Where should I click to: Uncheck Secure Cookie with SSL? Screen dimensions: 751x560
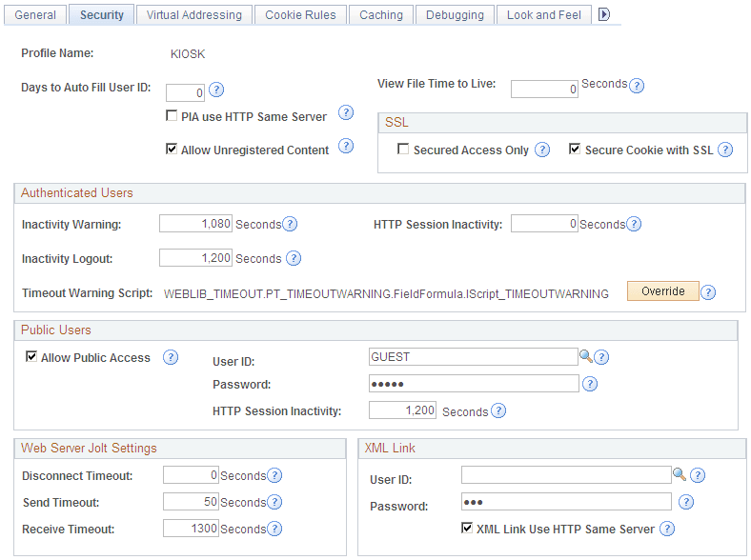575,149
